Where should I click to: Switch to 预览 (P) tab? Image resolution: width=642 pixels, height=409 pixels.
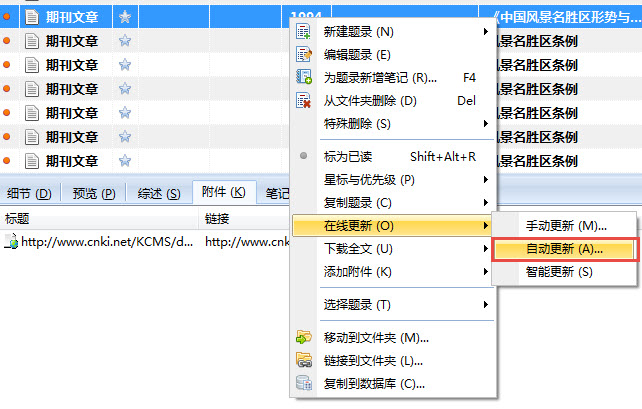point(94,193)
